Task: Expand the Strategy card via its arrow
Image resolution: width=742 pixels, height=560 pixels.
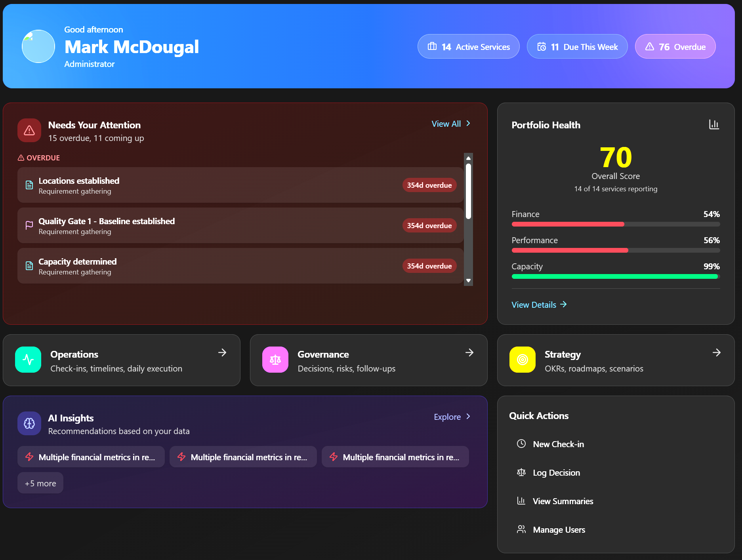Action: tap(717, 352)
